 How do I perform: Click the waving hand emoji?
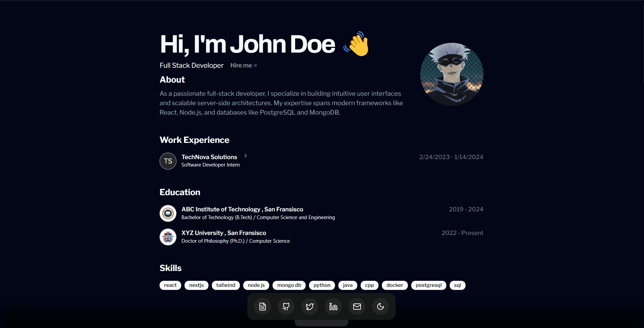[356, 45]
